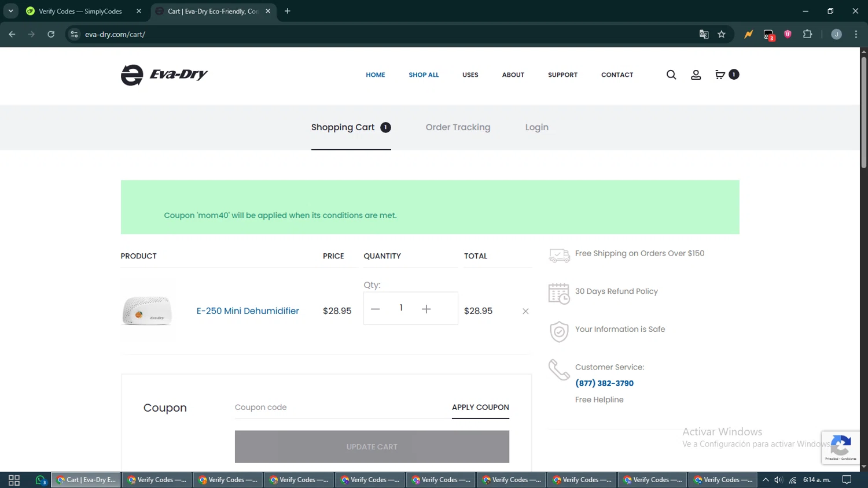Select the Shopping Cart tab
Screen dimensions: 868x488
click(x=351, y=127)
